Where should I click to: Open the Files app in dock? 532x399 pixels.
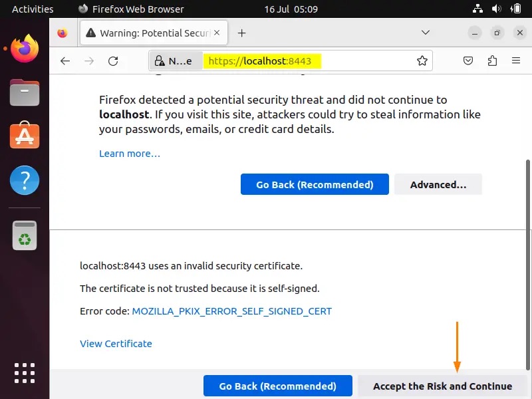pyautogui.click(x=25, y=92)
